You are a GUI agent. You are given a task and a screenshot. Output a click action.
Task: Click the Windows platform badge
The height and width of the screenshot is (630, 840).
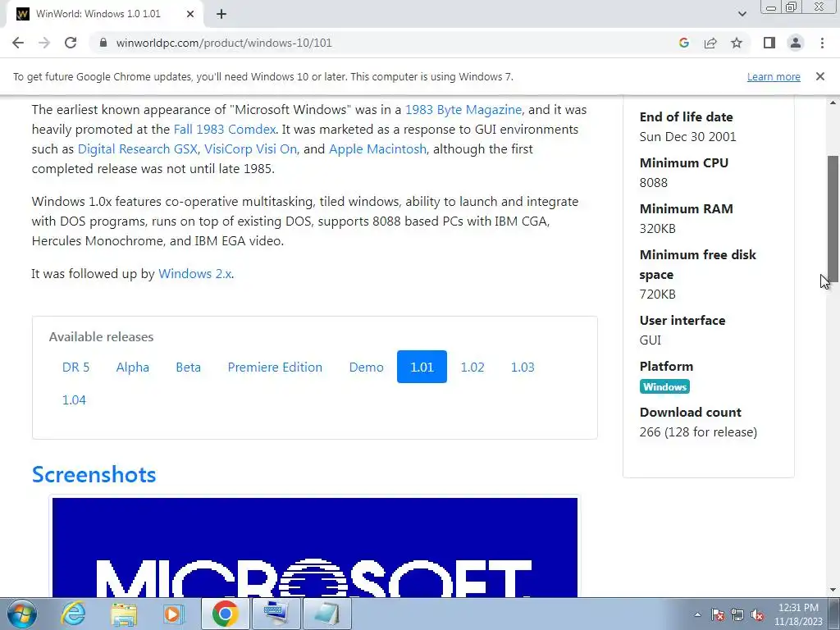[664, 387]
